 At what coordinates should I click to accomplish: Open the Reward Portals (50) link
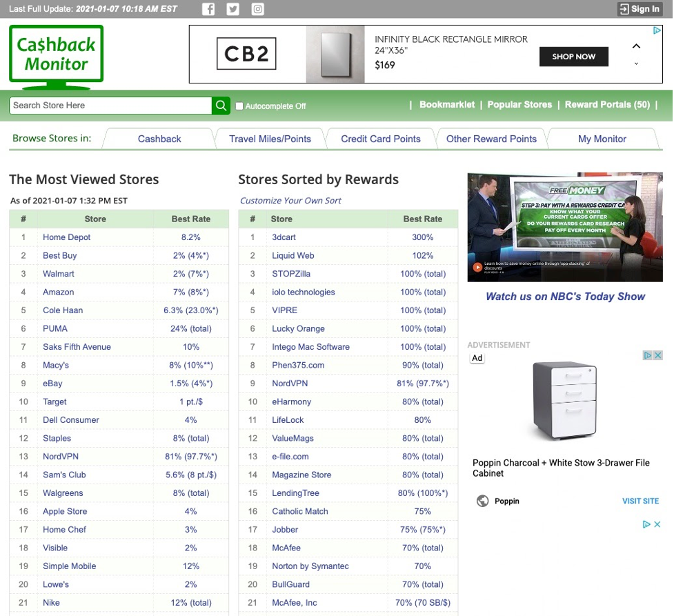click(607, 105)
